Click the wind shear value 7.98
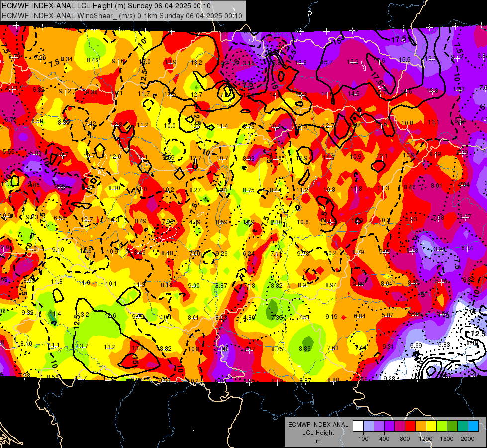The width and height of the screenshot is (487, 448). [168, 222]
